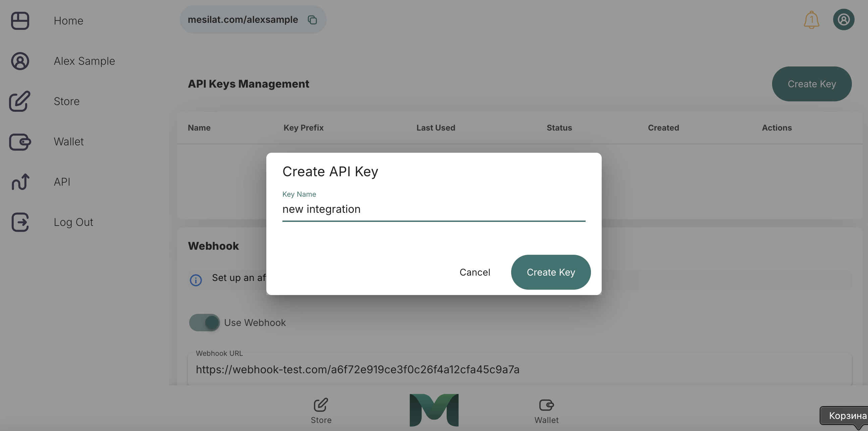Click the Alex Sample profile icon
This screenshot has height=431, width=868.
point(20,61)
